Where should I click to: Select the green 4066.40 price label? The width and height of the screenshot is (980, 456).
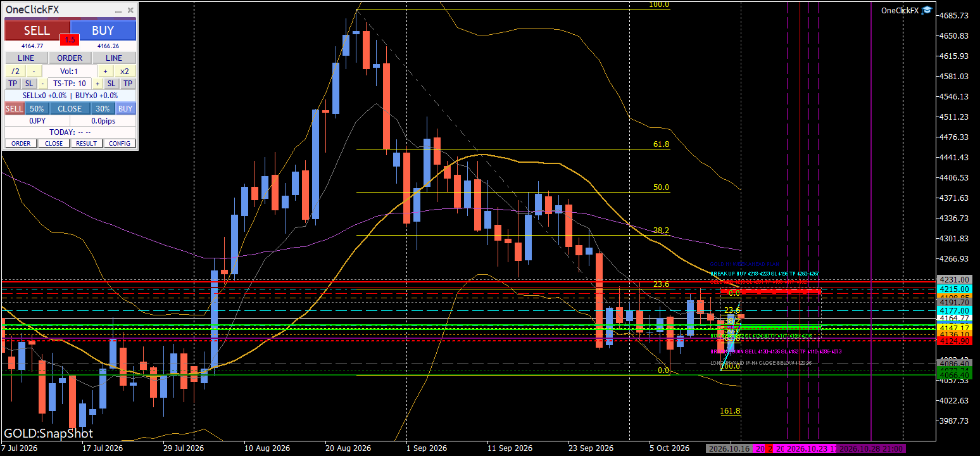click(x=955, y=376)
